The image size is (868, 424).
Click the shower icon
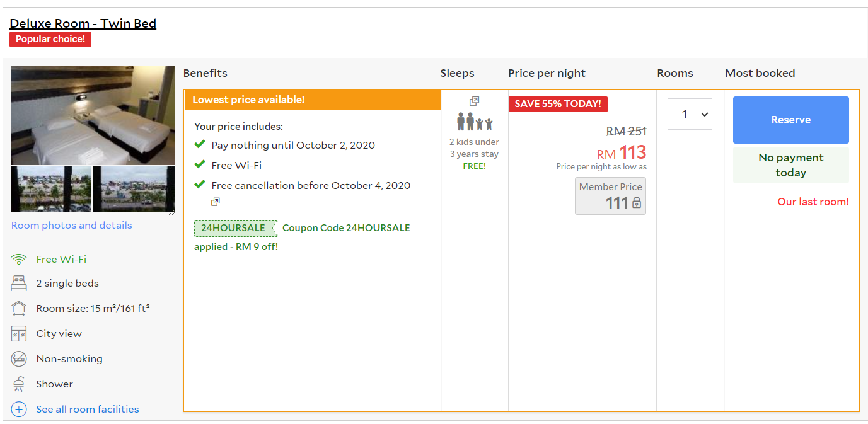click(x=19, y=384)
